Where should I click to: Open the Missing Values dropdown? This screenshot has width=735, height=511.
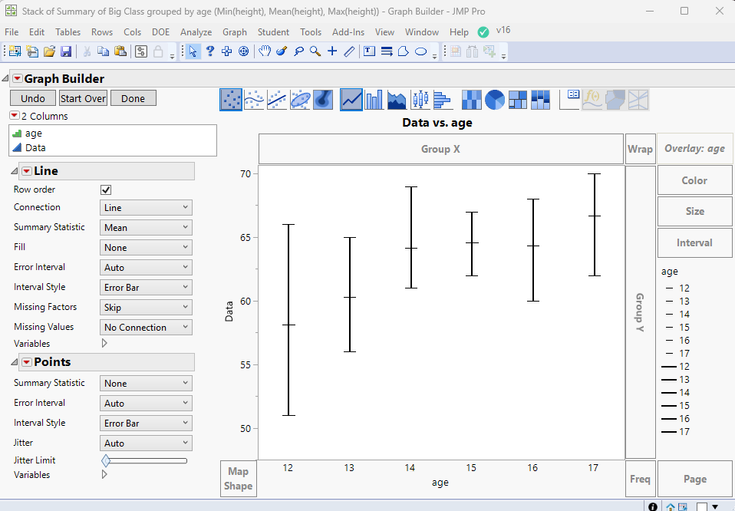(x=146, y=327)
